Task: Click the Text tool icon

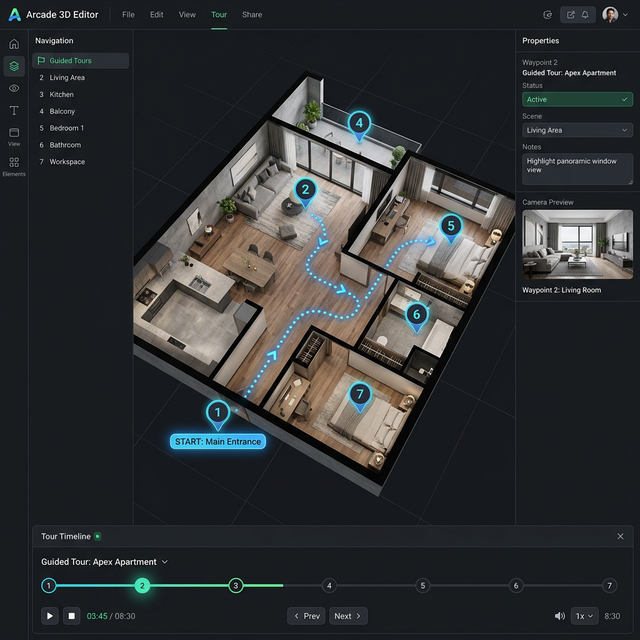Action: pos(14,110)
